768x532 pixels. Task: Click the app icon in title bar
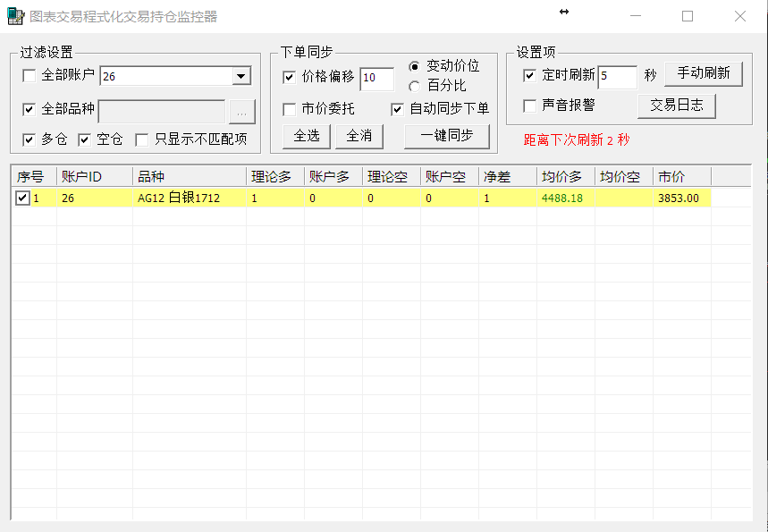(15, 16)
